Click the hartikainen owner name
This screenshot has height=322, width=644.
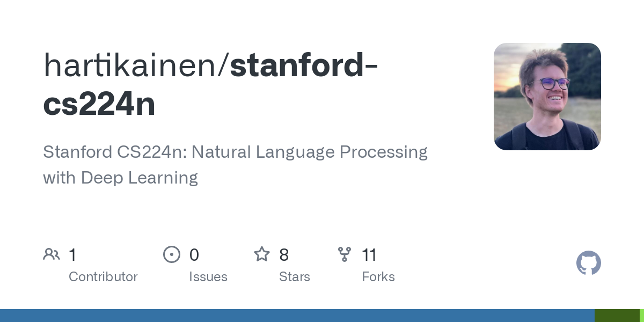[x=133, y=64]
